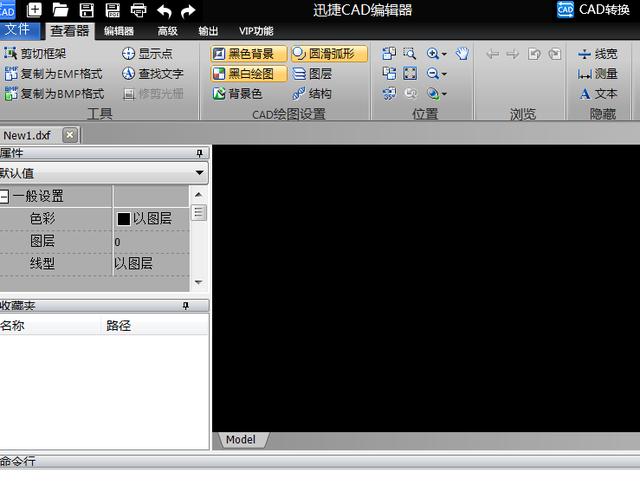Image resolution: width=640 pixels, height=485 pixels.
Task: Open the 结构 structure panel
Action: [x=312, y=94]
